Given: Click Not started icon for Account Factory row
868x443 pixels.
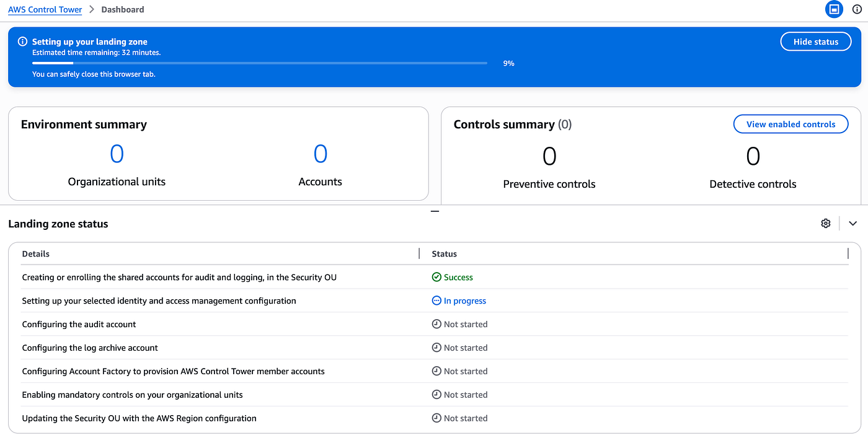Looking at the screenshot, I should coord(436,371).
